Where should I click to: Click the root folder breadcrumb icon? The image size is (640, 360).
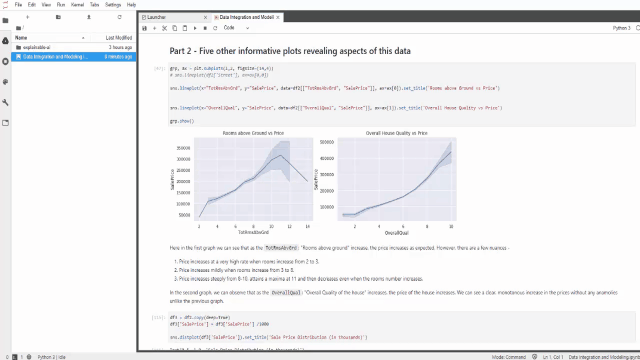(19, 28)
